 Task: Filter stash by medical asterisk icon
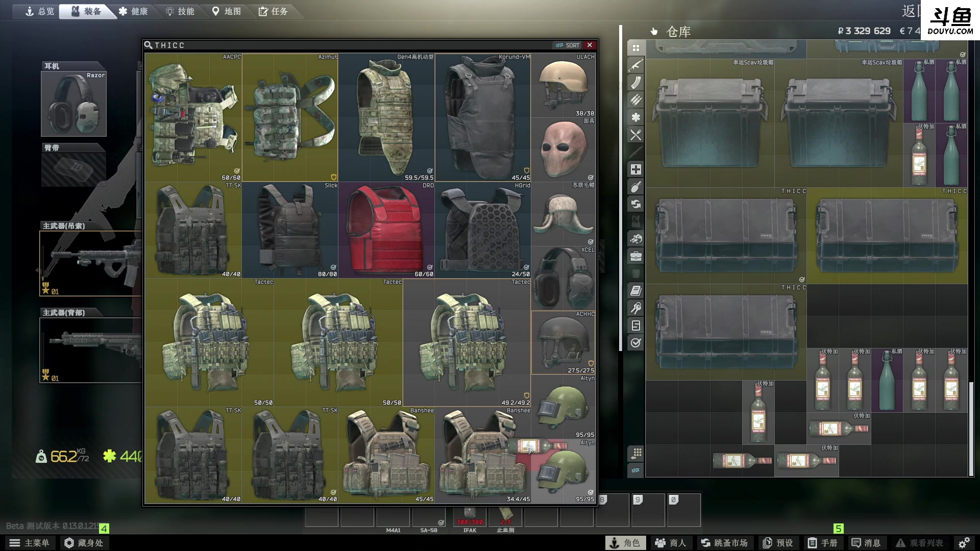pos(635,117)
